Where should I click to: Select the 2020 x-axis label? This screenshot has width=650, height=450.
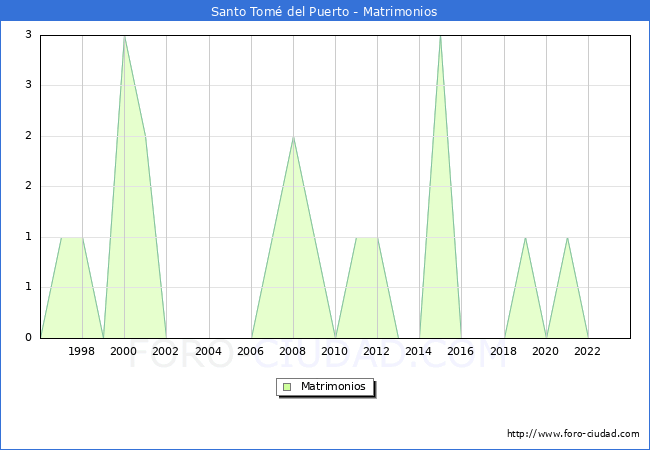pos(546,351)
